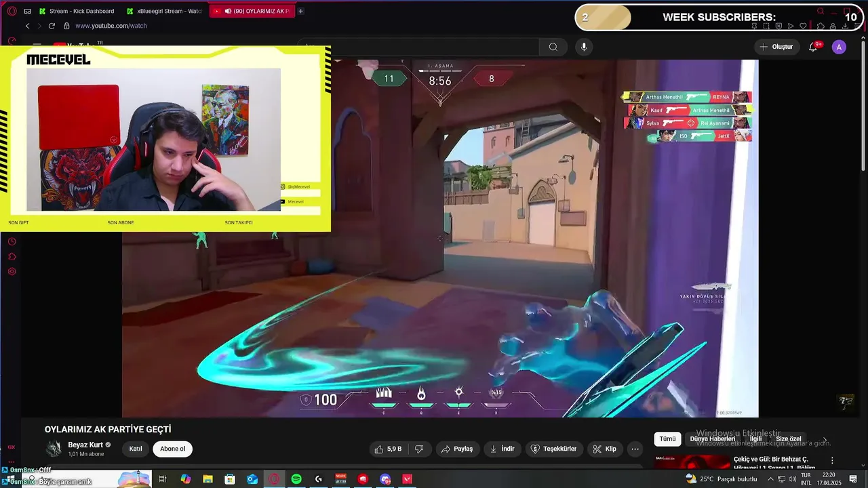Viewport: 868px width, 488px height.
Task: Open the TUR INTL language switcher
Action: 806,479
